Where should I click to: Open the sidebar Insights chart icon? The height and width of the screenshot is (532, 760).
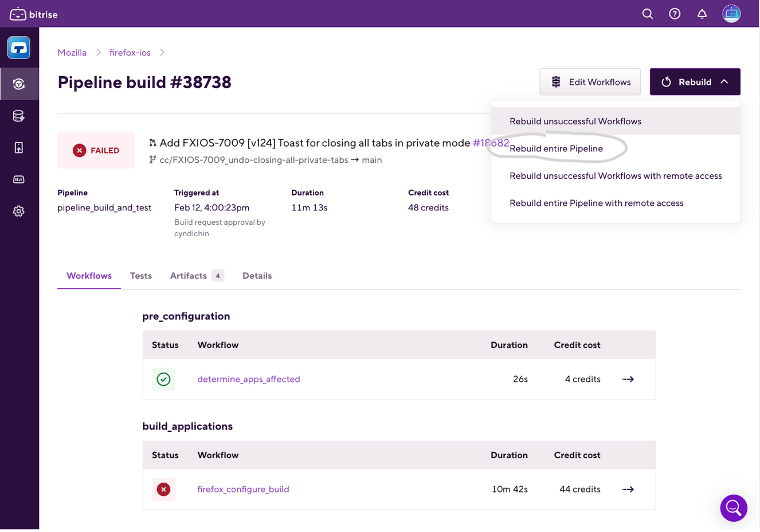(x=19, y=179)
